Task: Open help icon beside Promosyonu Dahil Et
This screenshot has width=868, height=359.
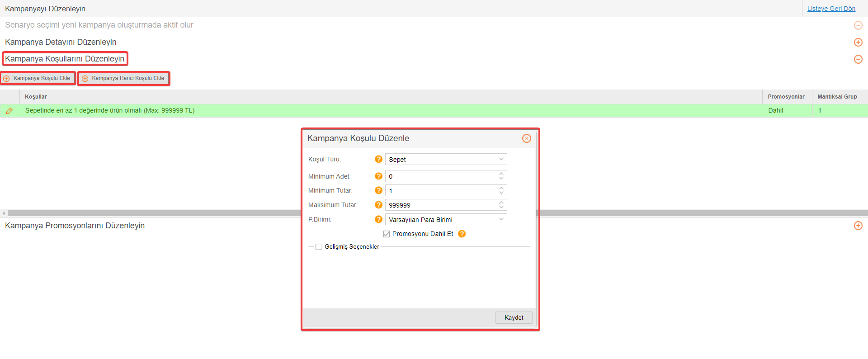Action: coord(462,234)
